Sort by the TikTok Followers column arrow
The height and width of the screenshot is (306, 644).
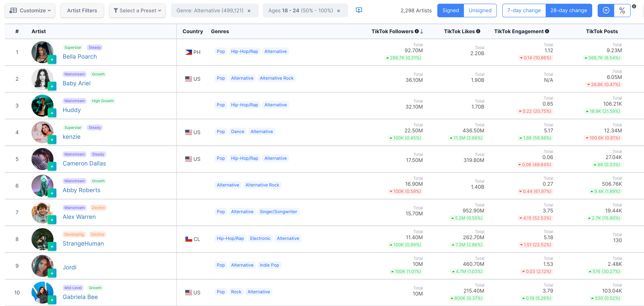coord(422,32)
